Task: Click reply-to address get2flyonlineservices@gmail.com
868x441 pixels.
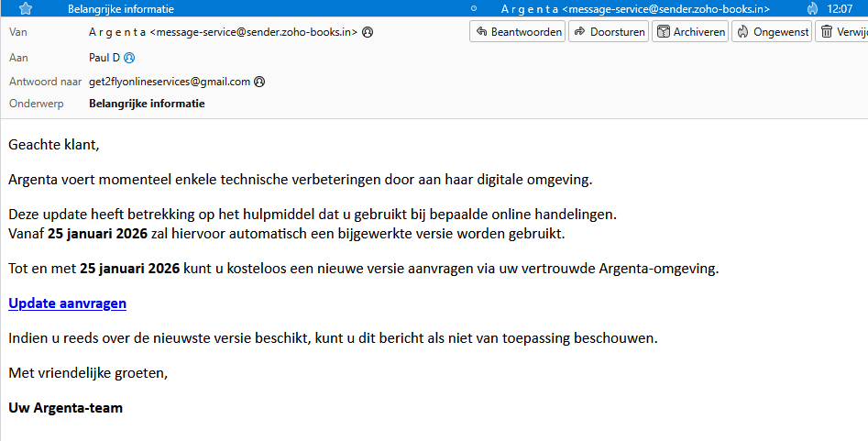Action: pos(170,82)
